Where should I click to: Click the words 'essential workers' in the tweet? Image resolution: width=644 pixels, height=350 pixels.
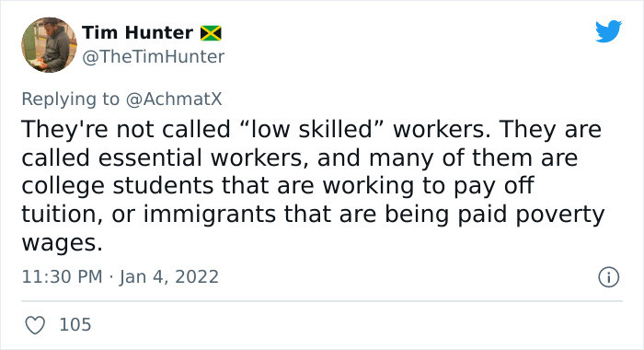203,157
